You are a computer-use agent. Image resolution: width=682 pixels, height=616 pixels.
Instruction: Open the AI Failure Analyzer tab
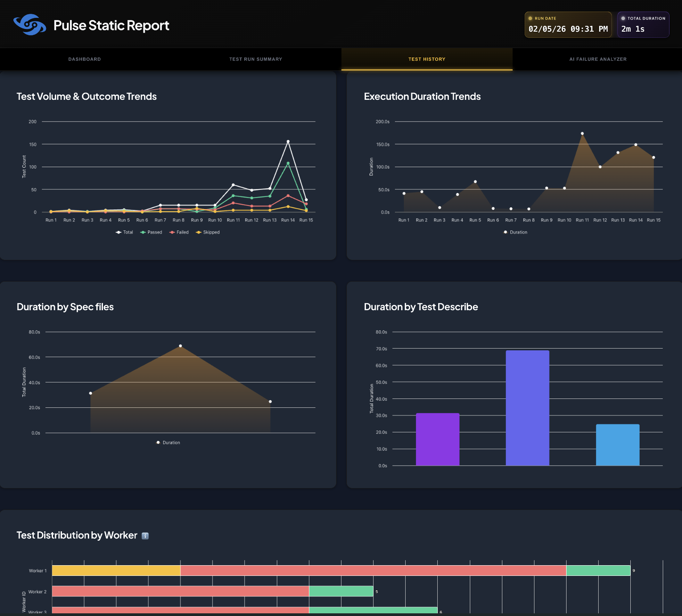pos(598,59)
